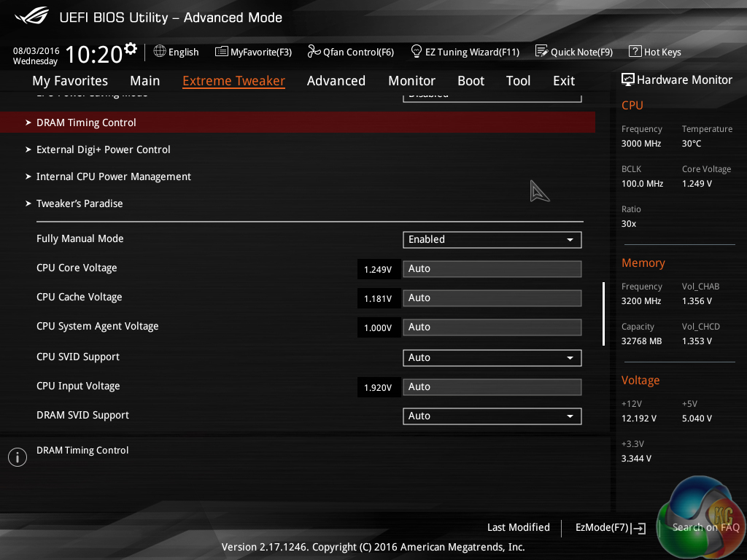Image resolution: width=747 pixels, height=560 pixels.
Task: Open Quick Note notepad icon
Action: pyautogui.click(x=542, y=51)
